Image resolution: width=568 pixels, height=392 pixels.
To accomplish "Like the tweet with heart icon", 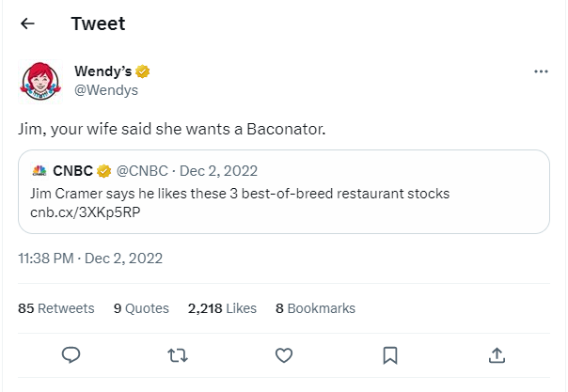I will point(283,354).
